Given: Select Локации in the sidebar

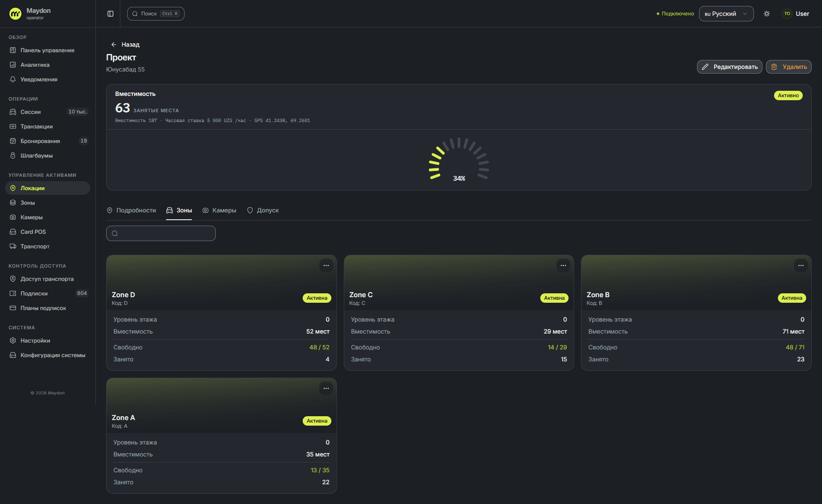Looking at the screenshot, I should point(48,188).
